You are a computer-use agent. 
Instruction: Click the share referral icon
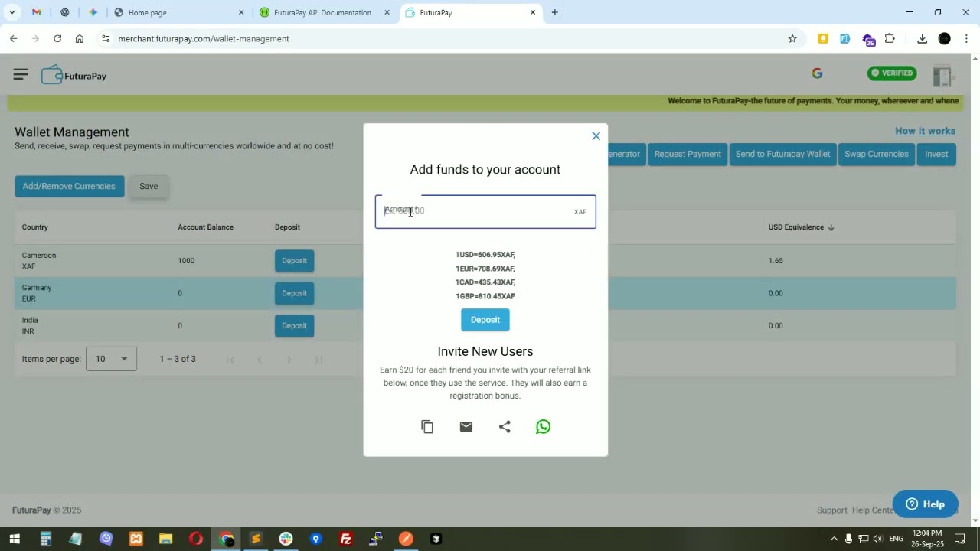click(505, 427)
